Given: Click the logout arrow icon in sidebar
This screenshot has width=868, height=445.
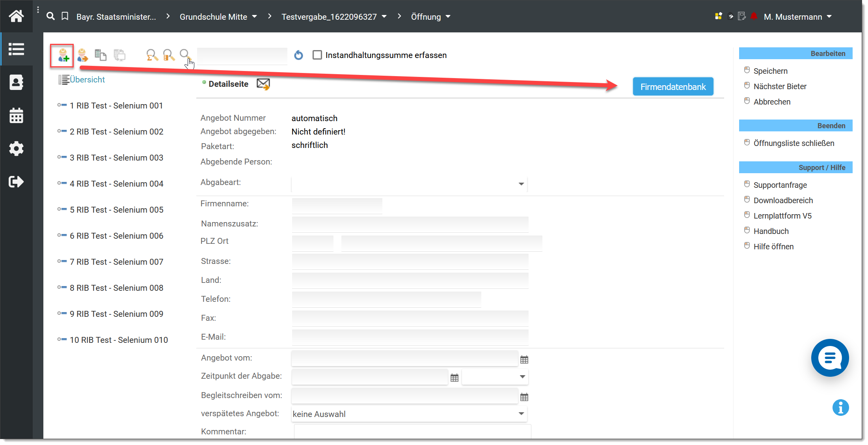Looking at the screenshot, I should click(x=16, y=182).
